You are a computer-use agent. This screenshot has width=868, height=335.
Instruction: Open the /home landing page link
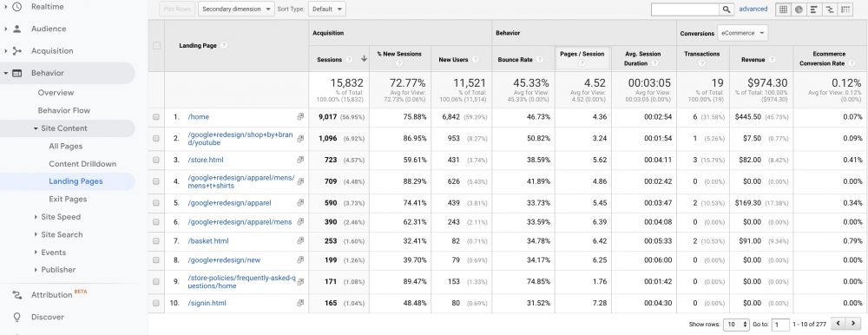(199, 117)
